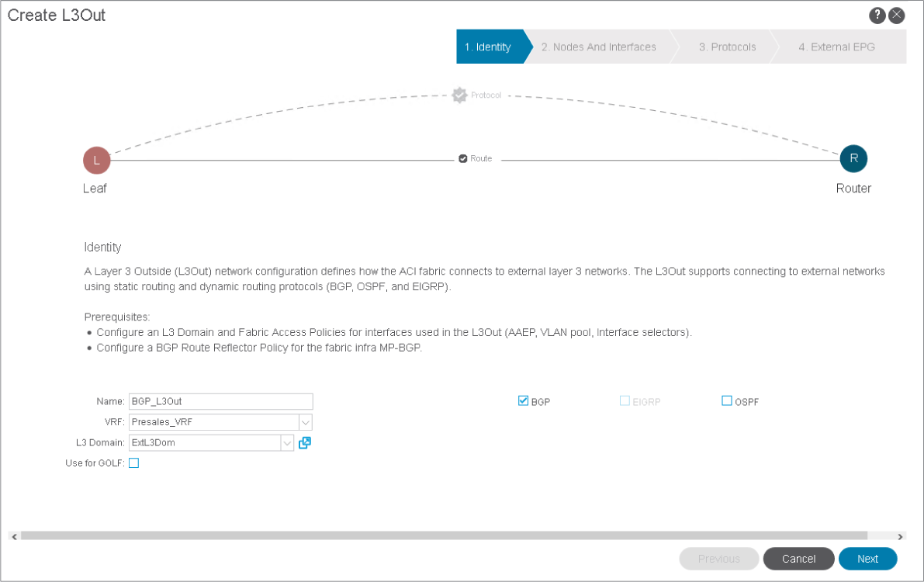Image resolution: width=924 pixels, height=582 pixels.
Task: Click the Next button
Action: point(867,559)
